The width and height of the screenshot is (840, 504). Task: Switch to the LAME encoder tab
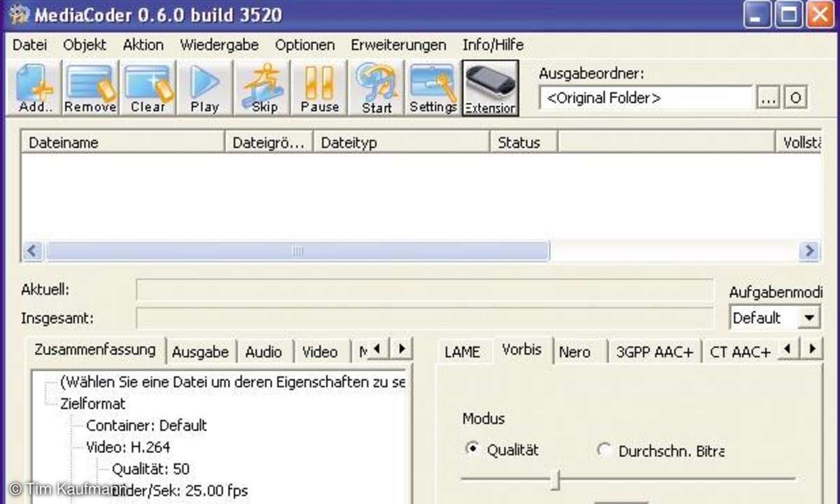pos(463,352)
